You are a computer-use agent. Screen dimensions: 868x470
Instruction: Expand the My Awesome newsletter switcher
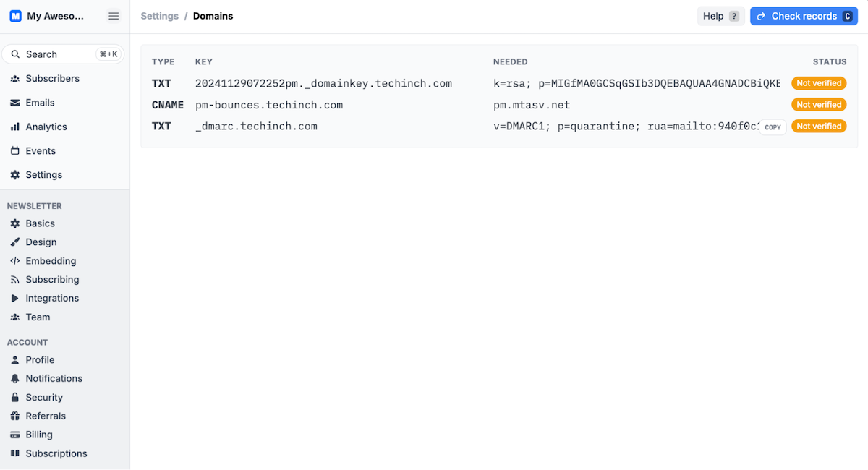pyautogui.click(x=51, y=16)
